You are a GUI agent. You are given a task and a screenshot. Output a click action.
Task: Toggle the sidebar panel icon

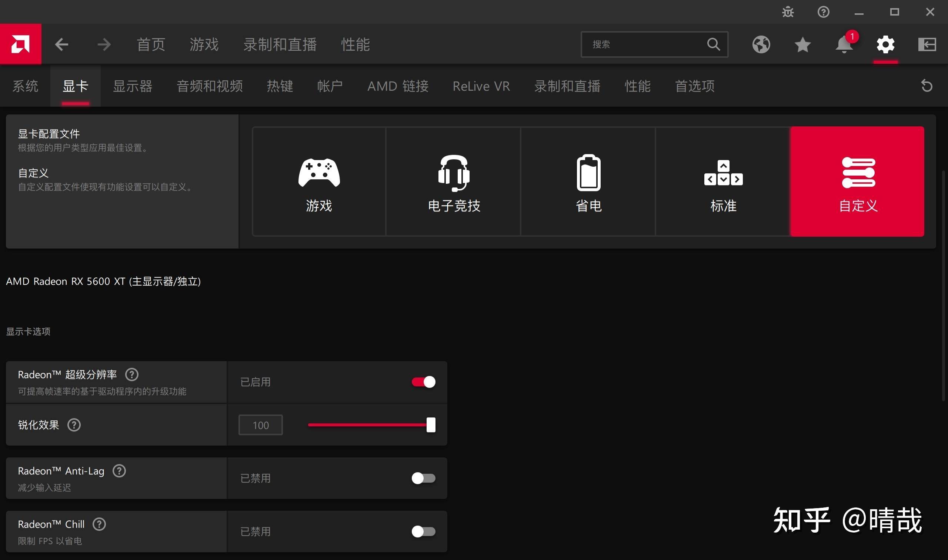(x=927, y=44)
